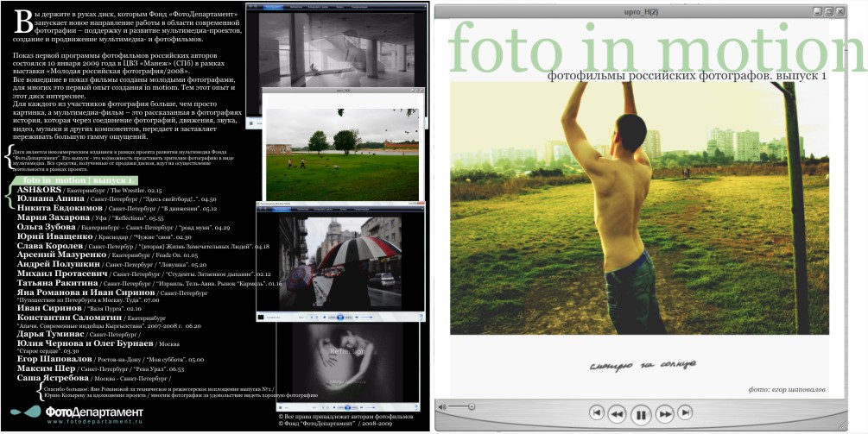Select highlighted tab in umbrella Media Player window
868x434 pixels.
[282, 209]
